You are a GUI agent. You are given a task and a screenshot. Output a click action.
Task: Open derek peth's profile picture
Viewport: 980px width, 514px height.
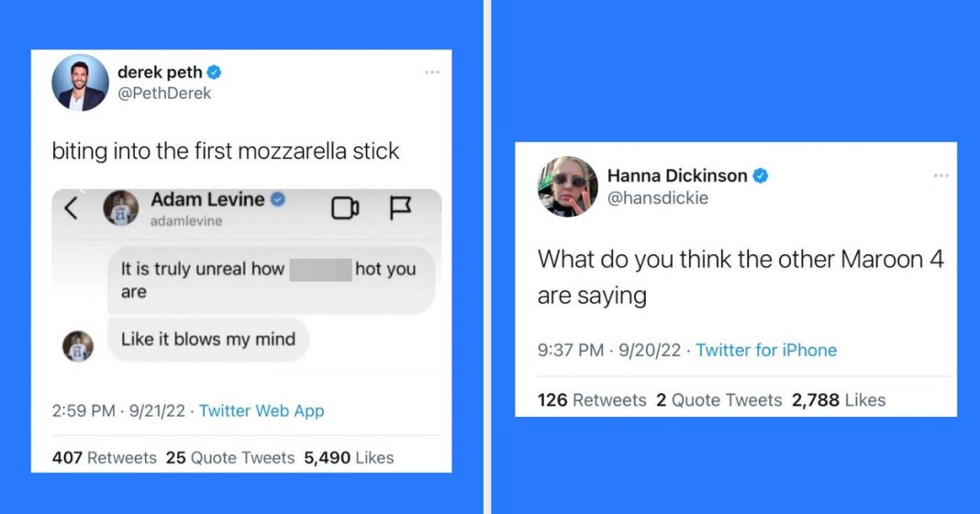(x=80, y=83)
